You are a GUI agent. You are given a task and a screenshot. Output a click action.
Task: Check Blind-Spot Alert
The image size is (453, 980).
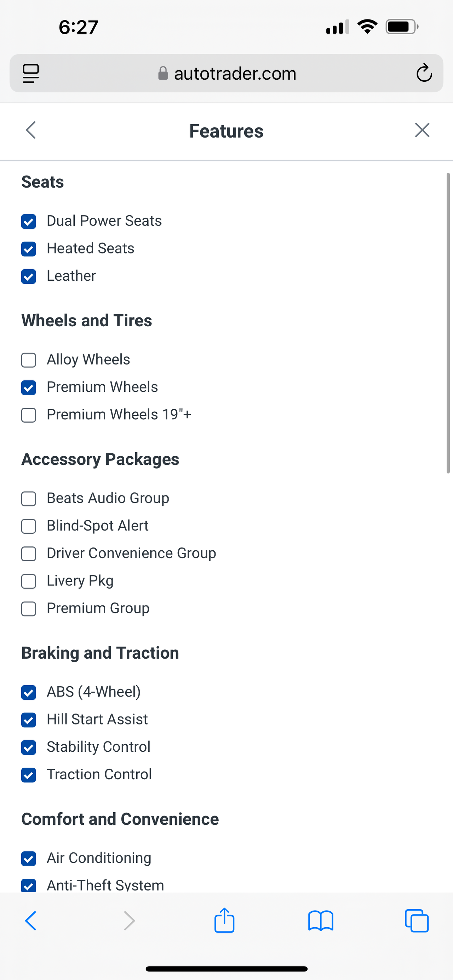(29, 527)
